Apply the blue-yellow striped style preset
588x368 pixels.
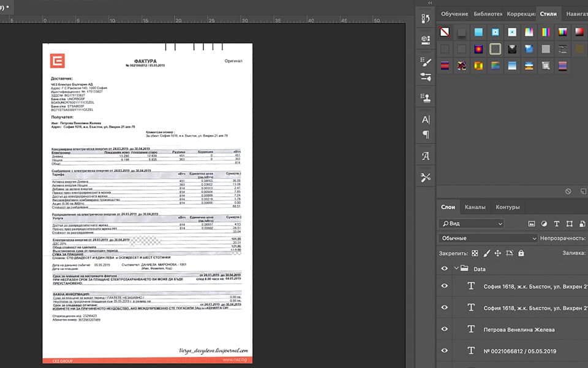point(529,66)
